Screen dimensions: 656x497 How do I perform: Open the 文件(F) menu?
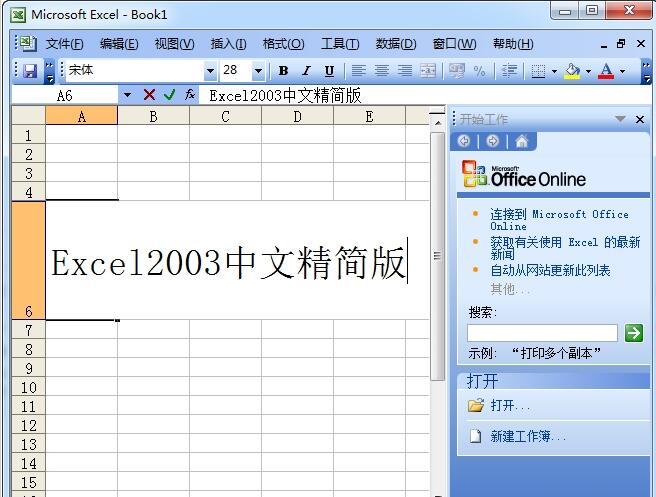64,44
